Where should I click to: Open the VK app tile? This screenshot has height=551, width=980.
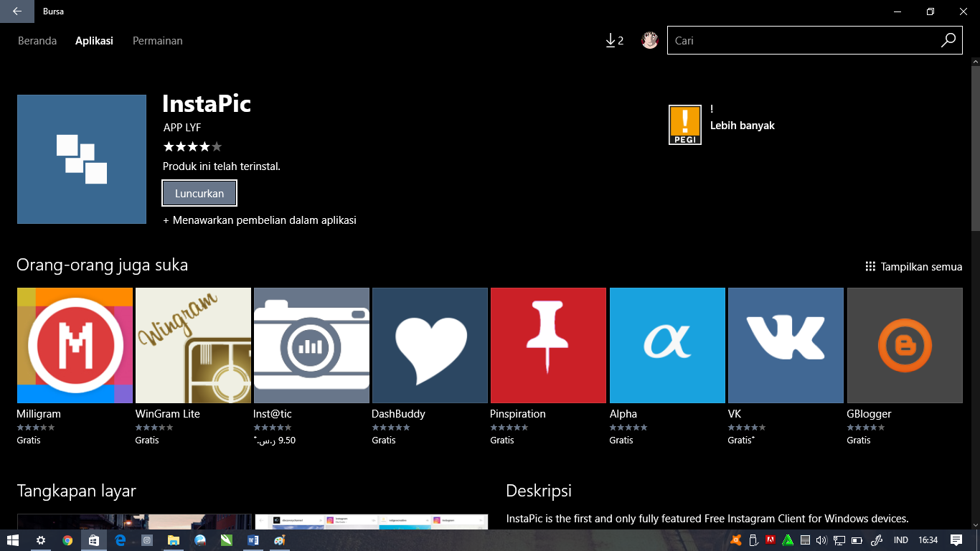786,345
